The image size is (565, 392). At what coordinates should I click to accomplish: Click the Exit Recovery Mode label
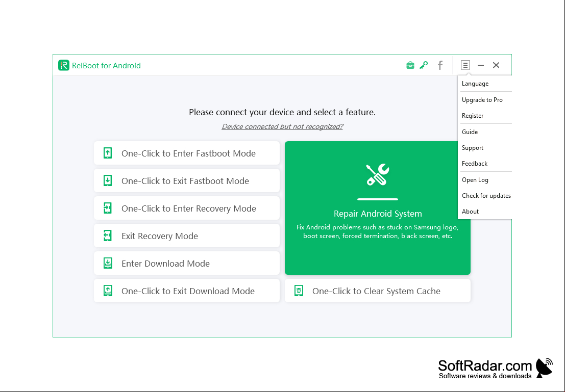160,236
